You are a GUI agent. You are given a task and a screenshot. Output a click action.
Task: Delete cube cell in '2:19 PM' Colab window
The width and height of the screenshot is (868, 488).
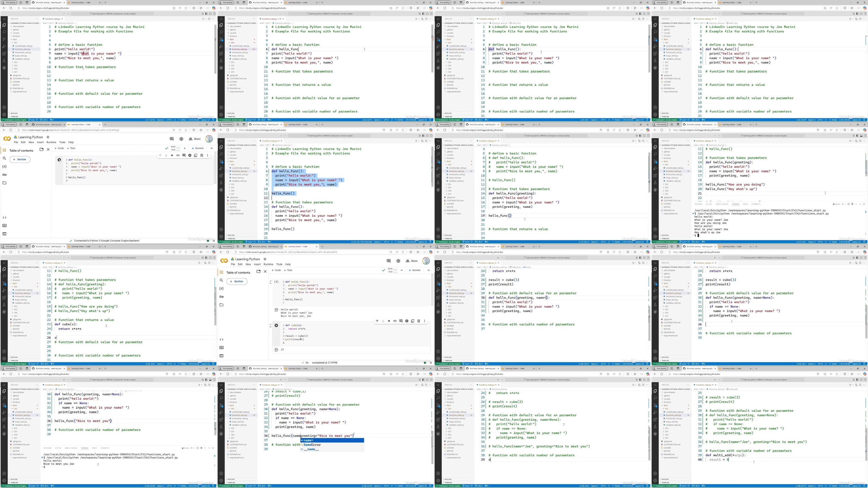coord(419,321)
